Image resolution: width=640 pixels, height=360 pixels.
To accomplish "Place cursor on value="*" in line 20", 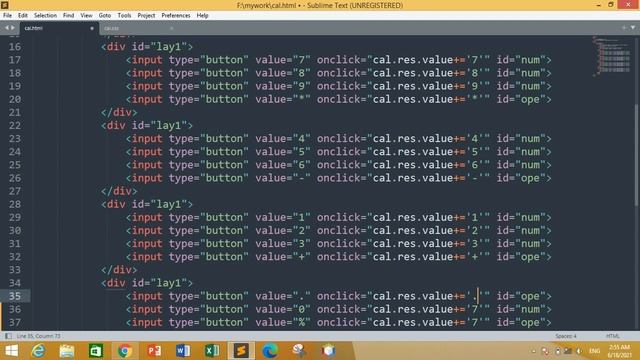I will pyautogui.click(x=283, y=99).
